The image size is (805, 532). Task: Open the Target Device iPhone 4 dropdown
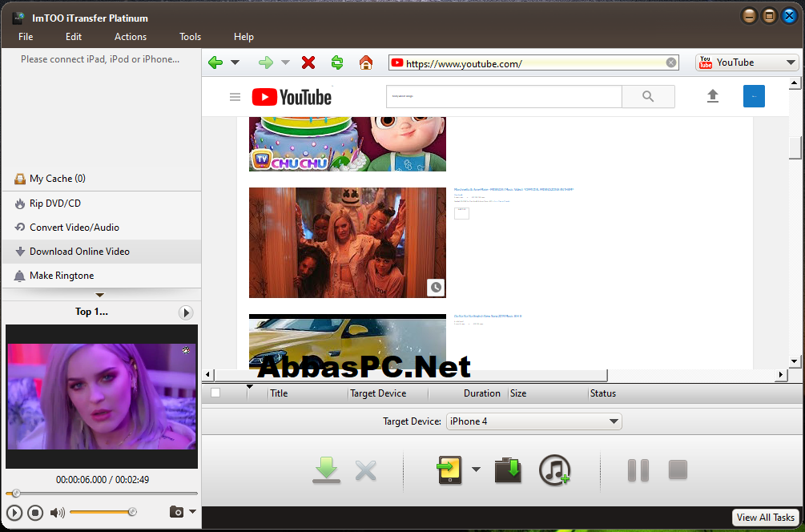click(534, 421)
